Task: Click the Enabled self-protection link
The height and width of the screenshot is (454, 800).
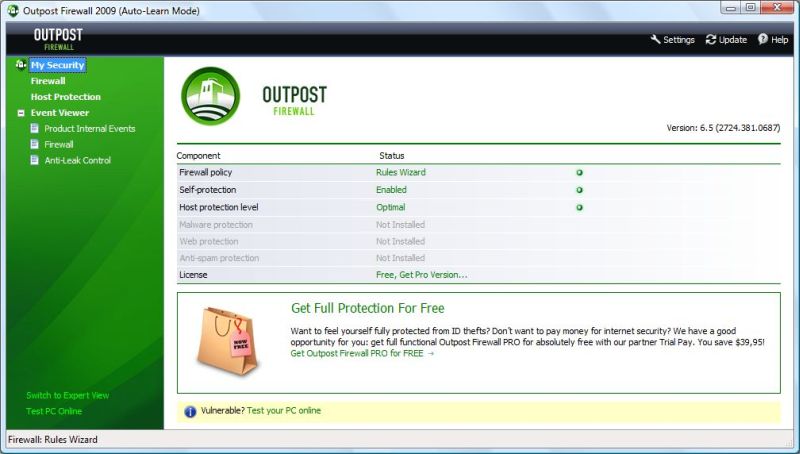Action: pos(391,190)
